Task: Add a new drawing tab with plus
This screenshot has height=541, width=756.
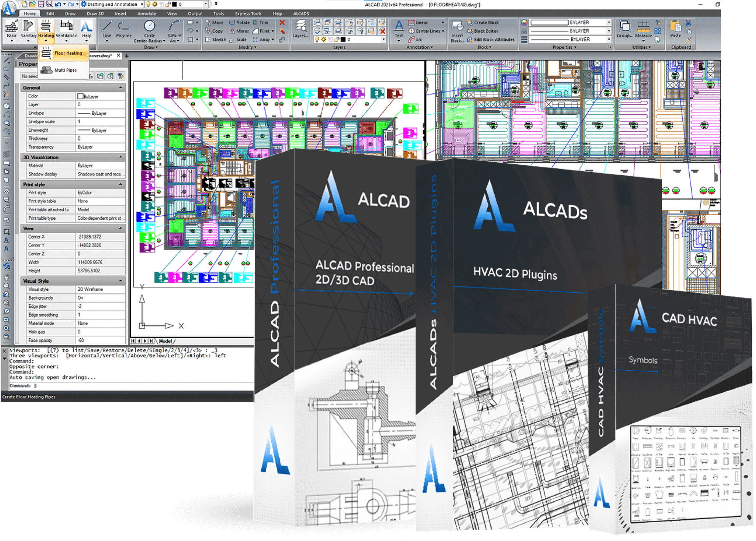Action: [x=127, y=56]
